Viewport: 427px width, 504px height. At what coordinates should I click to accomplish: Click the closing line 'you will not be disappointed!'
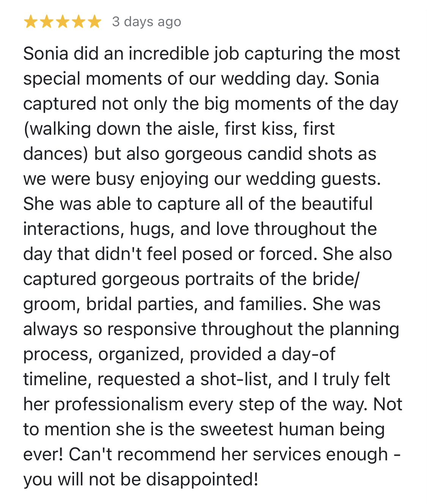click(141, 480)
